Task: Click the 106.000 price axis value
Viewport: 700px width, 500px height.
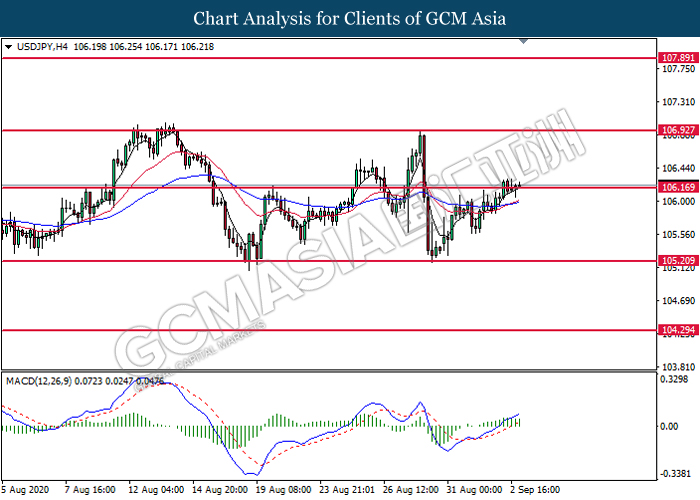Action: [678, 201]
